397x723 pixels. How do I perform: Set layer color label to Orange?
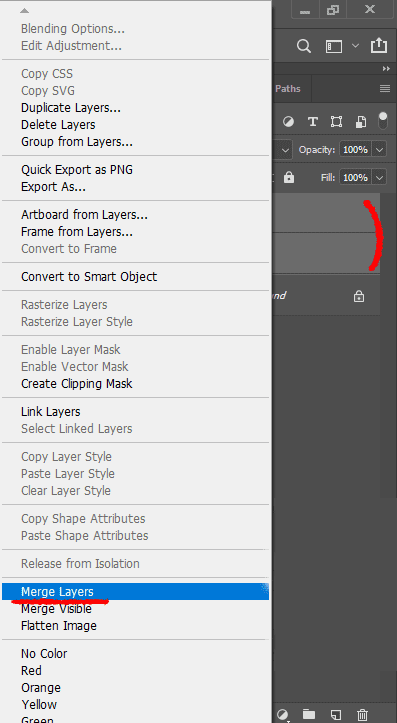[41, 688]
